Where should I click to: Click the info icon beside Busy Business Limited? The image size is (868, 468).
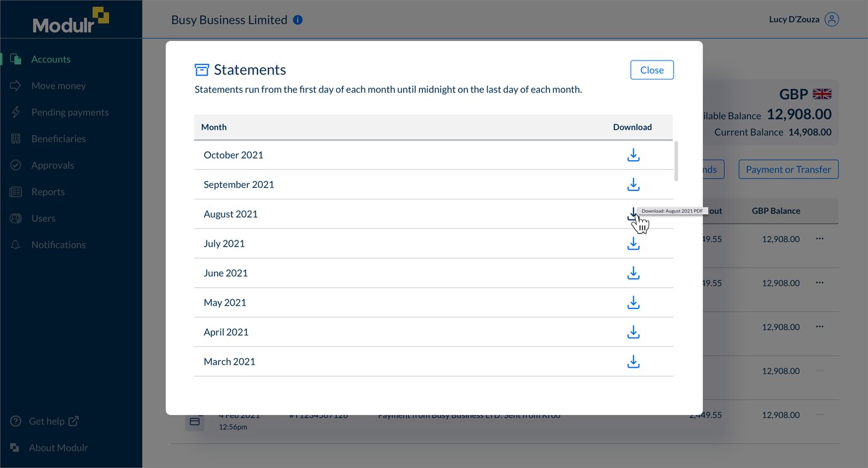[x=298, y=20]
